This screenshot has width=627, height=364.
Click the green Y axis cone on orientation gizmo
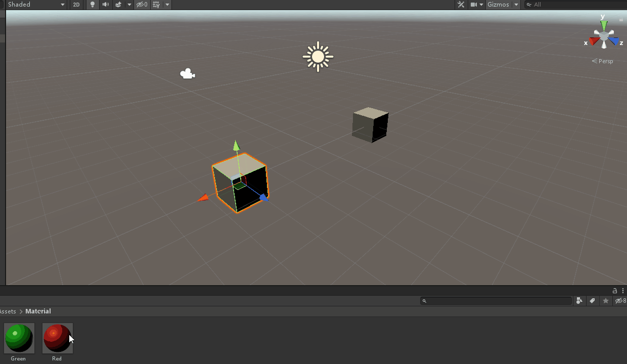pyautogui.click(x=603, y=24)
